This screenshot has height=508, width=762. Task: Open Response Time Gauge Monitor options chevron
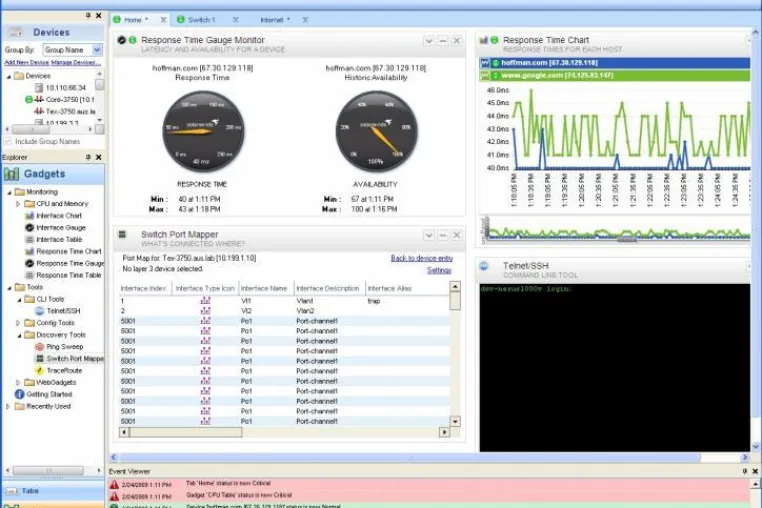tap(429, 41)
